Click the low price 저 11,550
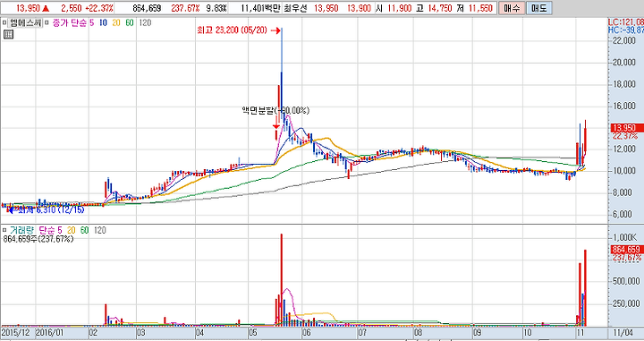 coord(474,8)
